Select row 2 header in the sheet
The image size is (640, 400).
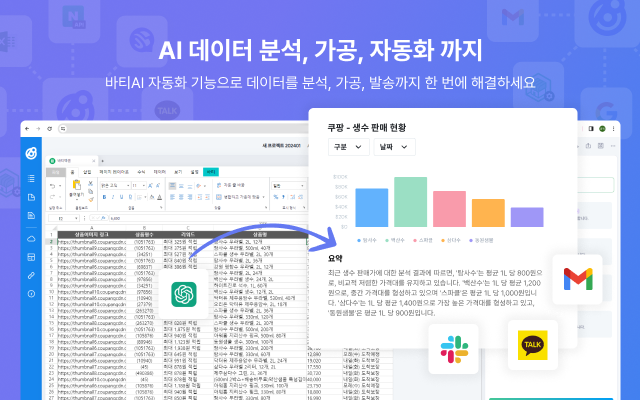pyautogui.click(x=51, y=242)
